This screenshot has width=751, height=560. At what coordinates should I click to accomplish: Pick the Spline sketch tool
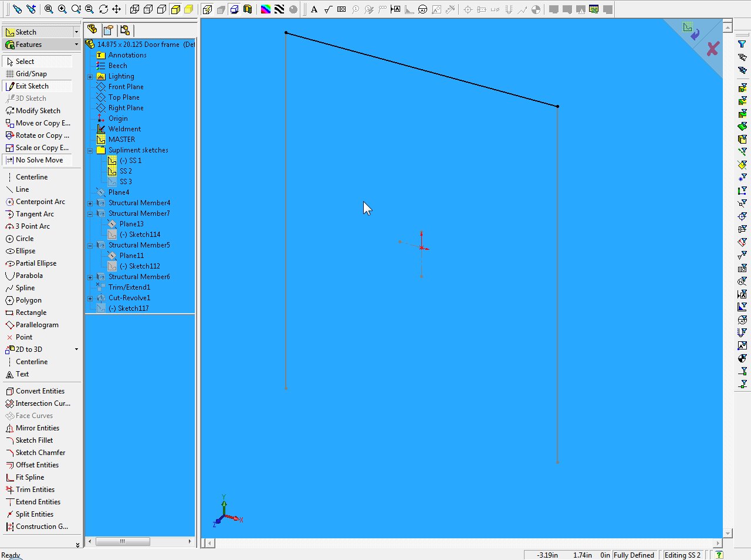pyautogui.click(x=25, y=288)
